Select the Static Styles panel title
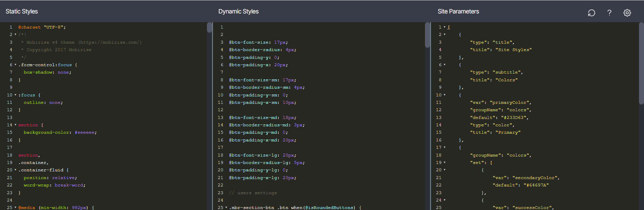Screen dimensions: 644x210 tap(22, 11)
